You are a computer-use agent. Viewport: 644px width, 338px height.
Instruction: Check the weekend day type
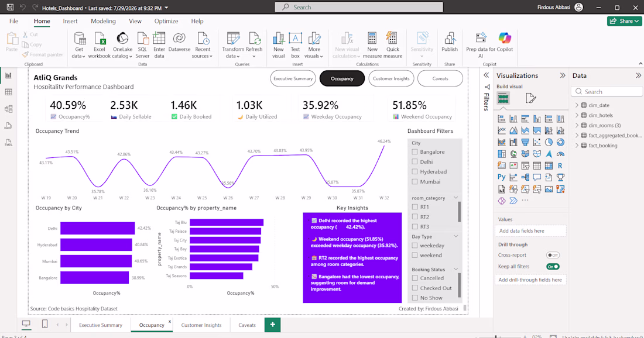(415, 255)
